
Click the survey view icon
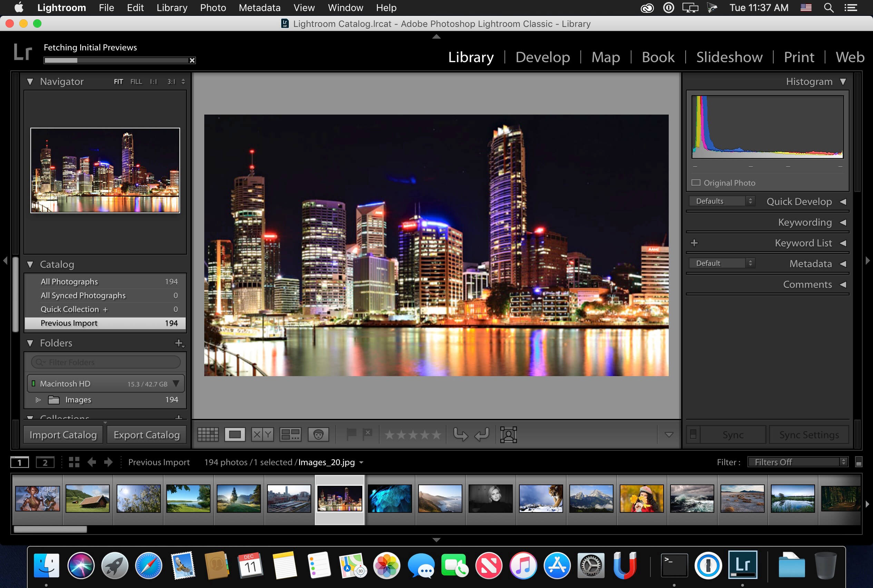coord(289,434)
